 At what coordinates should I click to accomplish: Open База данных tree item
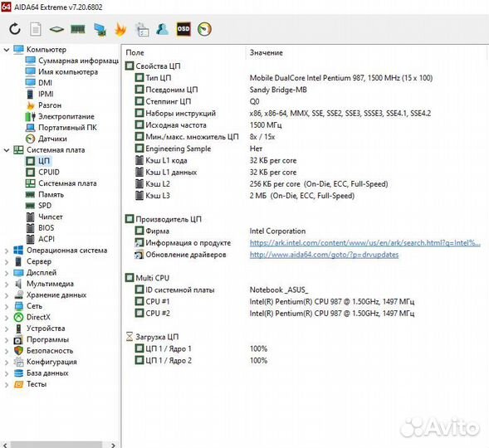[x=42, y=373]
